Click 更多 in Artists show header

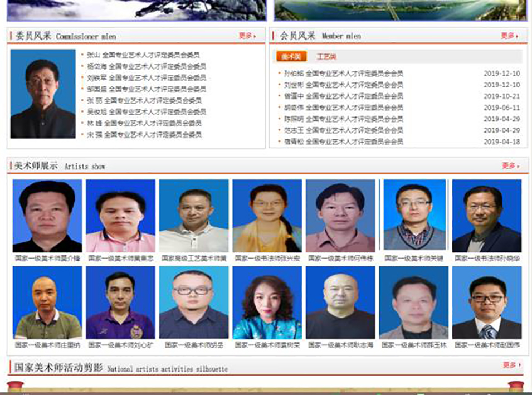click(510, 165)
